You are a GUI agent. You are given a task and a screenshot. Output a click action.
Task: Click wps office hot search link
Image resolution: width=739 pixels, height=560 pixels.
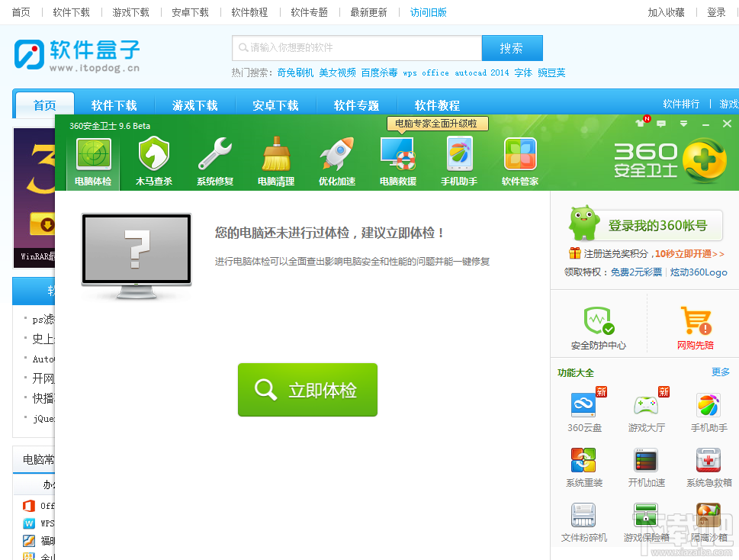(426, 72)
